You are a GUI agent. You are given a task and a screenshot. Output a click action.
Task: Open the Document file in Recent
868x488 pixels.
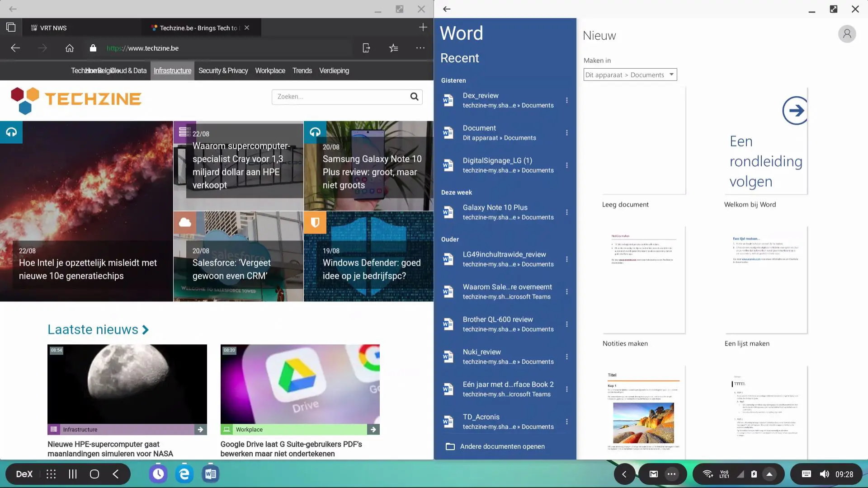click(x=500, y=133)
